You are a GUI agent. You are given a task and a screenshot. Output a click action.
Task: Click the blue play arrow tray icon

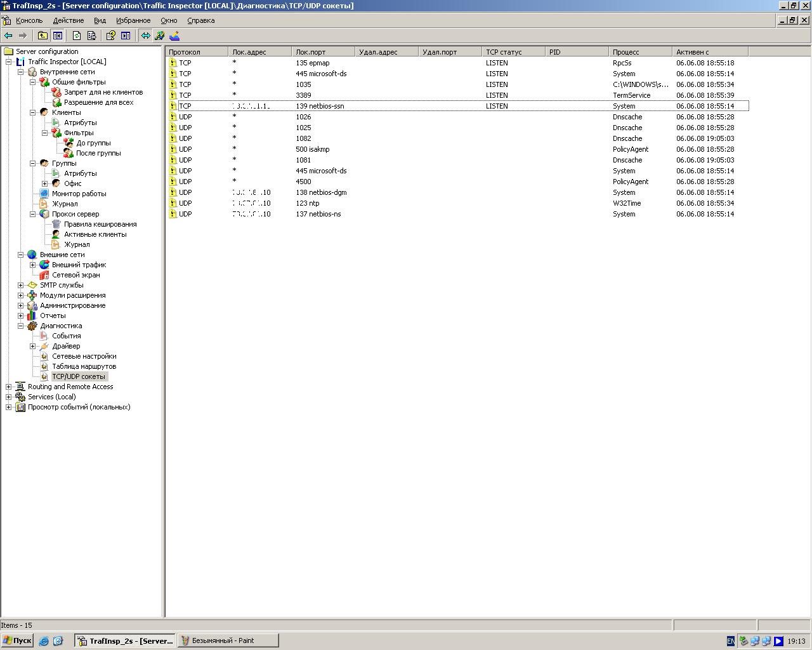tap(778, 641)
